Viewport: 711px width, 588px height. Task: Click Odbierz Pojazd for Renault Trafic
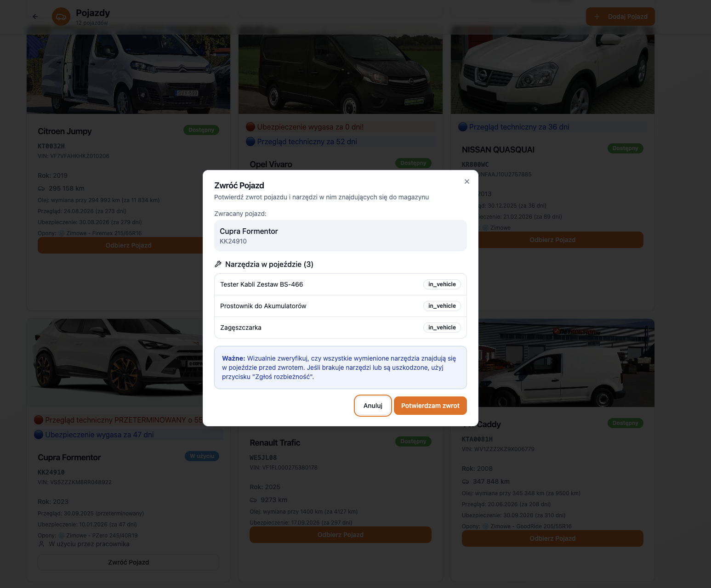340,535
